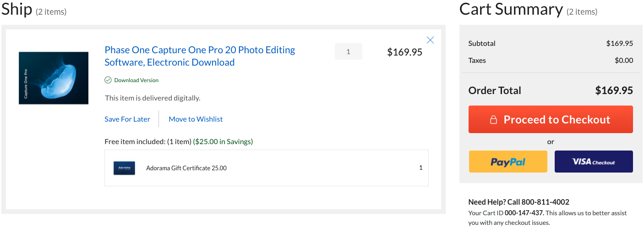Click the quantity field showing 1
This screenshot has height=229, width=644.
point(348,52)
